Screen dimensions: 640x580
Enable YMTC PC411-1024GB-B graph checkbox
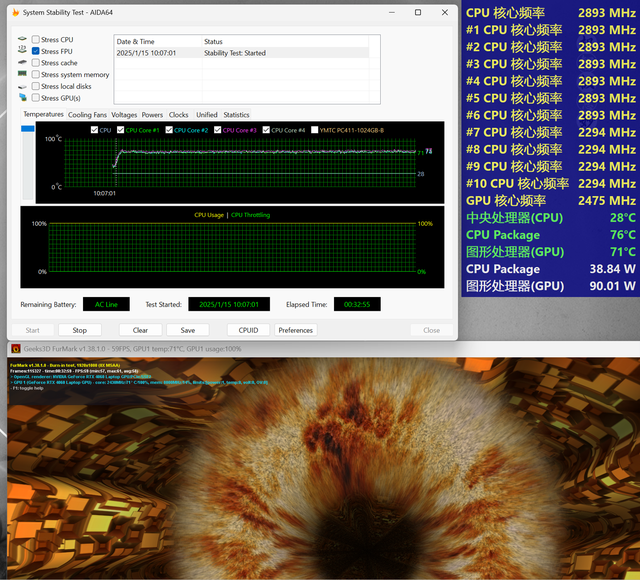tap(315, 130)
